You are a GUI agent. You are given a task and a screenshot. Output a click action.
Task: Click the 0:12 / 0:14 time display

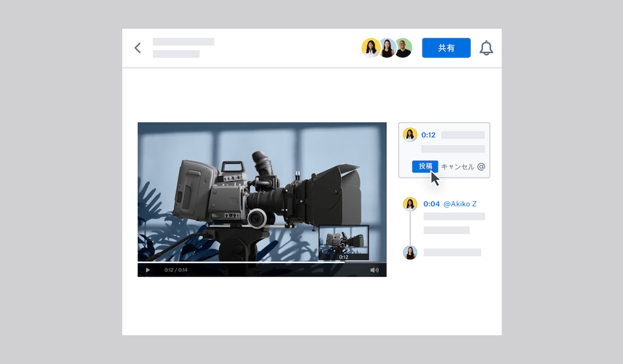point(176,270)
